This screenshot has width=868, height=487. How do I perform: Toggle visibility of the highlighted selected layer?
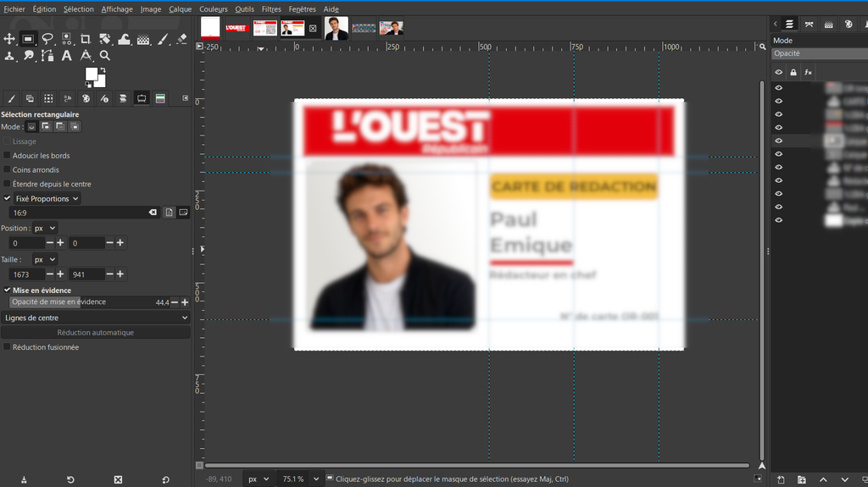pyautogui.click(x=779, y=141)
